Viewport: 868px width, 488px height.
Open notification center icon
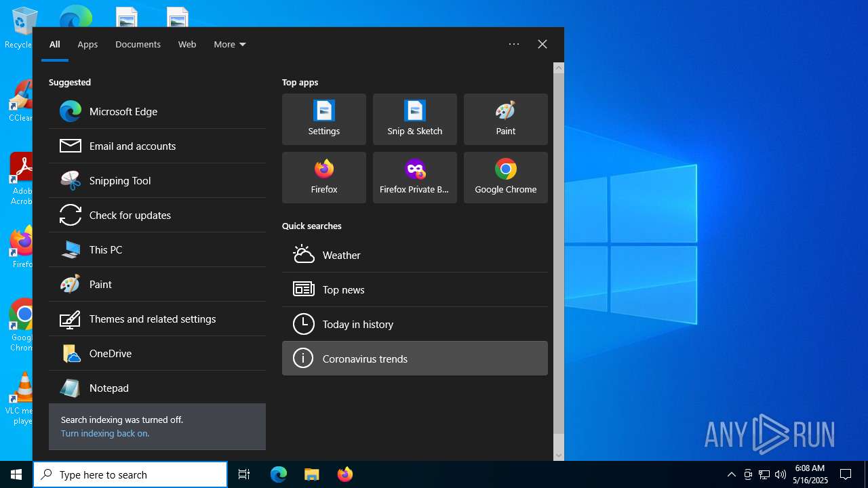(x=846, y=474)
